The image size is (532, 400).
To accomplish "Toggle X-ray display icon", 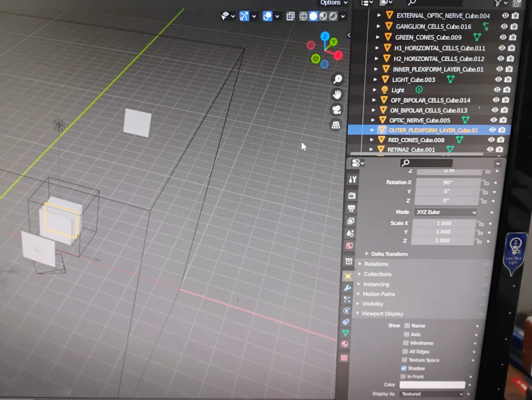I will pyautogui.click(x=290, y=16).
